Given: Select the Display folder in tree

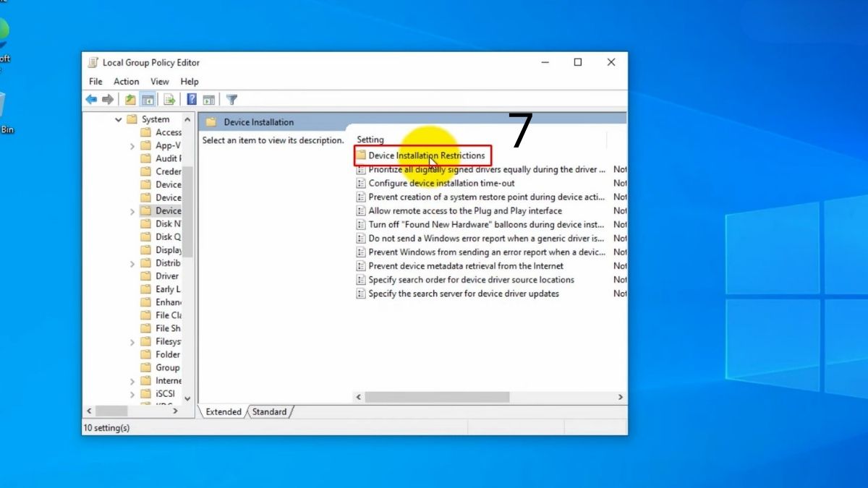Looking at the screenshot, I should tap(169, 250).
